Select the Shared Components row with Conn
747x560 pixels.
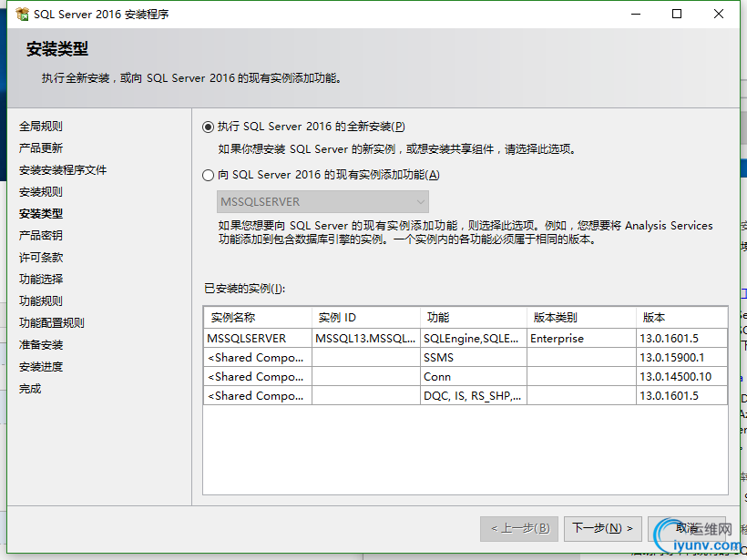[466, 376]
